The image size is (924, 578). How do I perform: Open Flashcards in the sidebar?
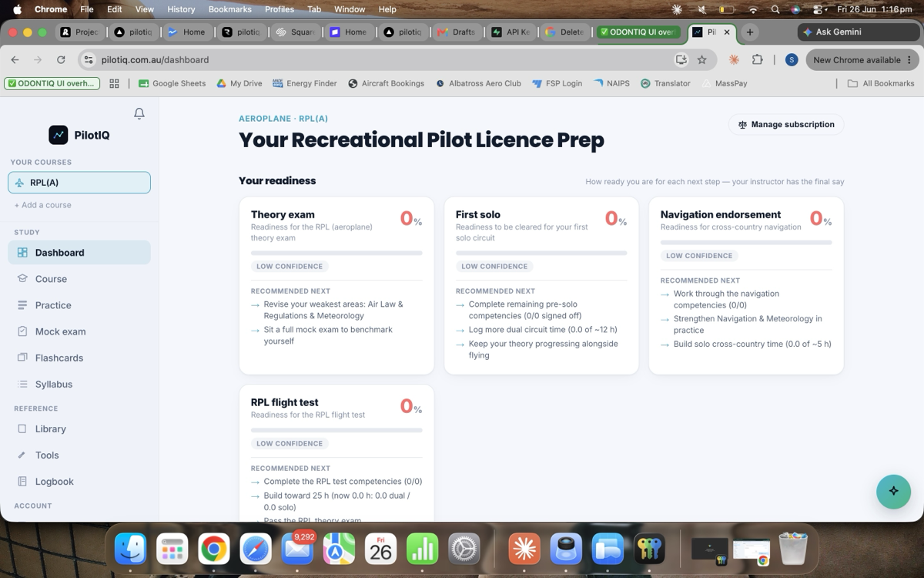tap(79, 358)
